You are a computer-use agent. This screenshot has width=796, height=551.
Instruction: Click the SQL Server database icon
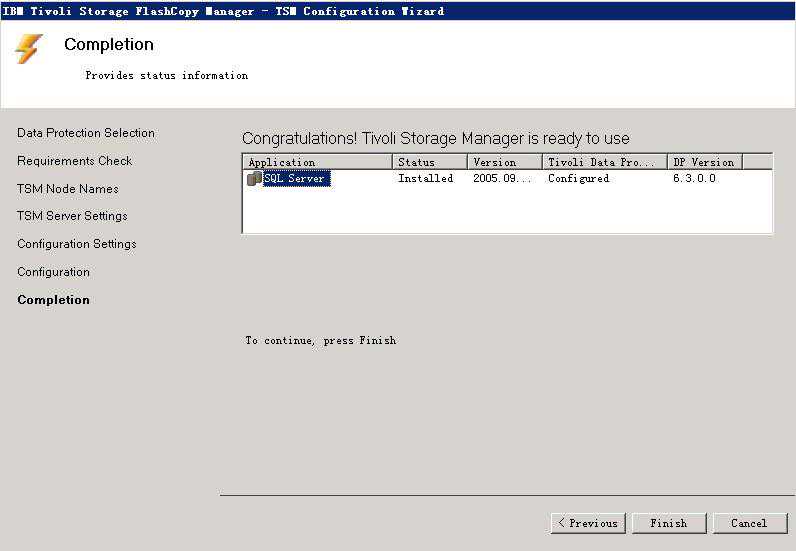(254, 179)
